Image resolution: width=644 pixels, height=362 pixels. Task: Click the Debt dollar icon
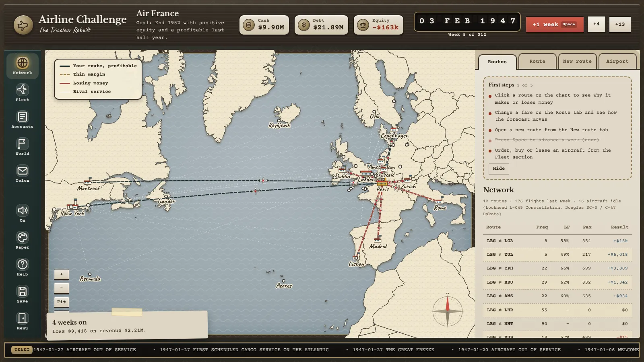click(x=304, y=25)
